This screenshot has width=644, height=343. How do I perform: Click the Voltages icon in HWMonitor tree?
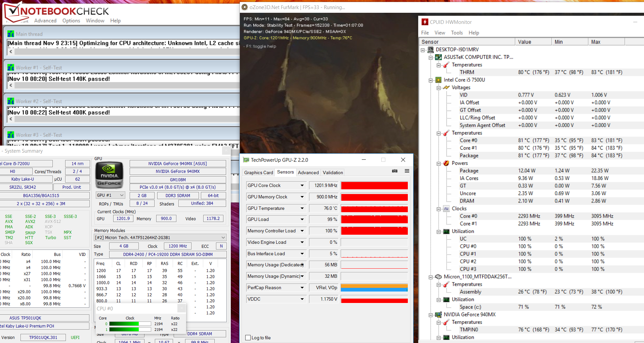pos(446,87)
